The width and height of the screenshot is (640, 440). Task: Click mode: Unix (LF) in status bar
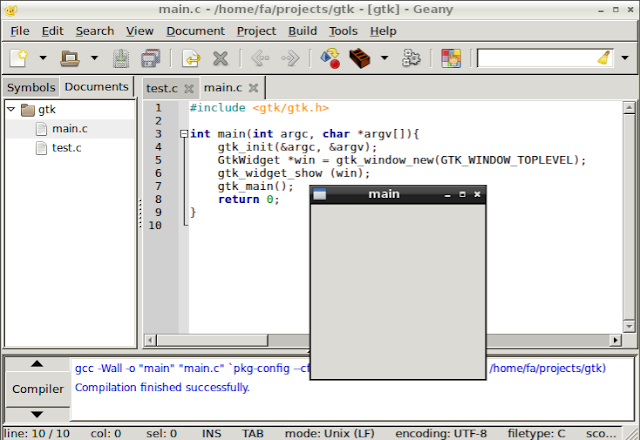(x=329, y=433)
